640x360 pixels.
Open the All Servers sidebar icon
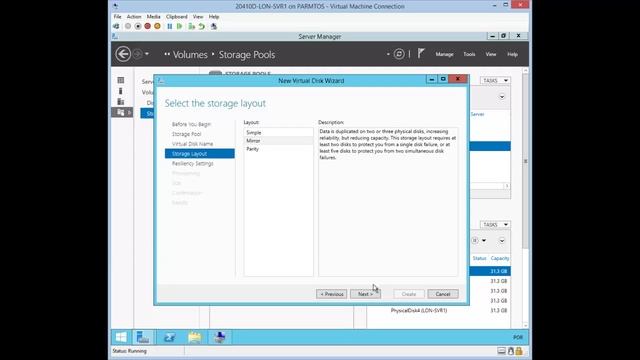click(120, 102)
